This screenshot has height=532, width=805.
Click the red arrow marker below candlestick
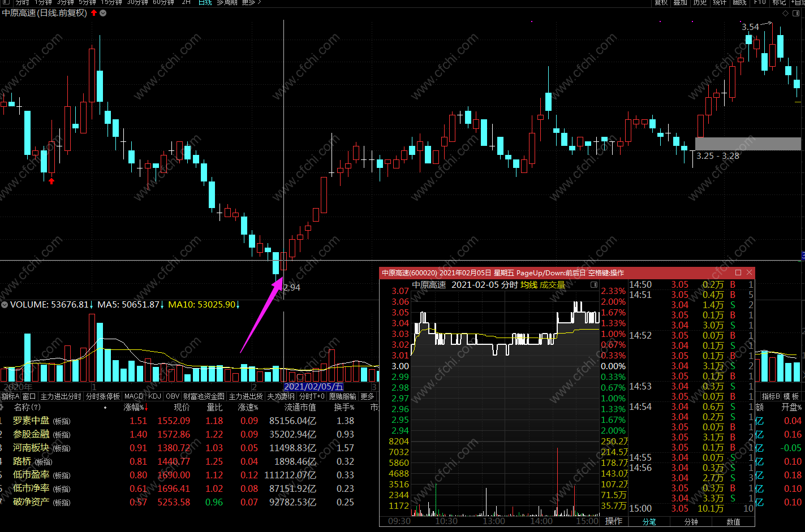coord(51,181)
